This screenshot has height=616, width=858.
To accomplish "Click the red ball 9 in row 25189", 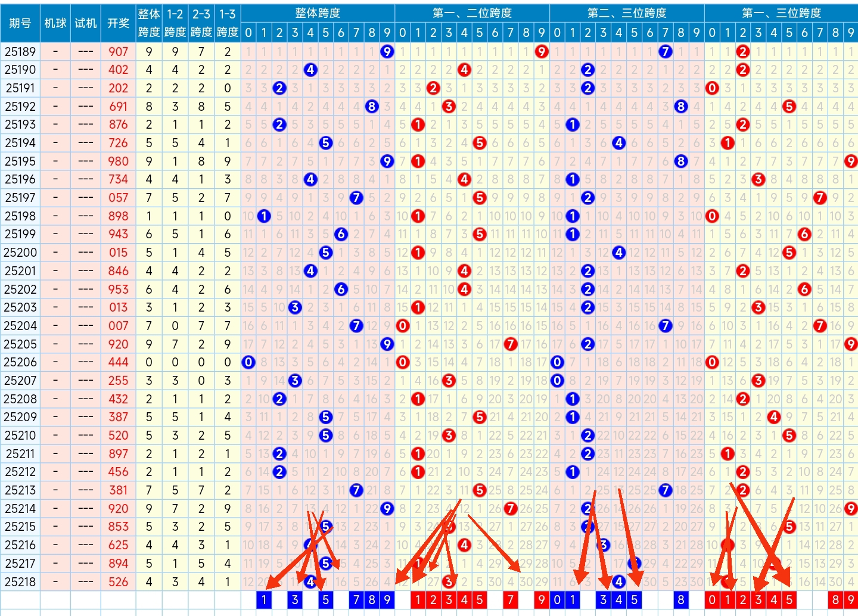I will coord(541,52).
